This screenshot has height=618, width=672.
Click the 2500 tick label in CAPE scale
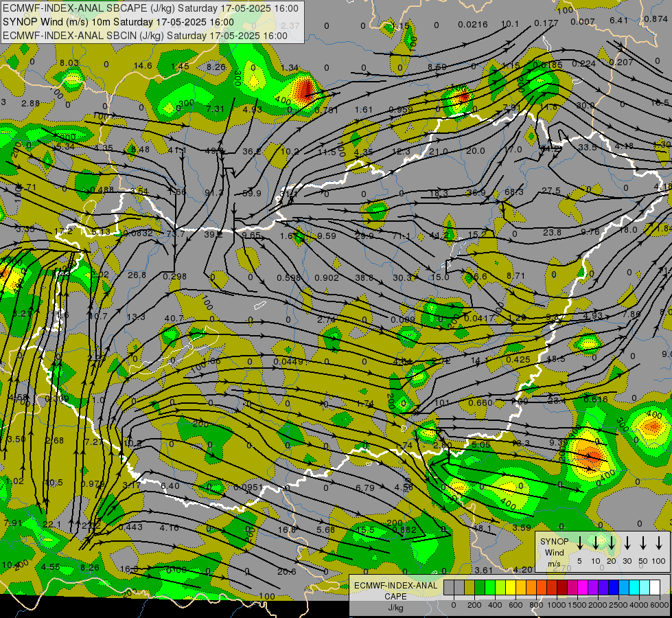click(x=618, y=605)
